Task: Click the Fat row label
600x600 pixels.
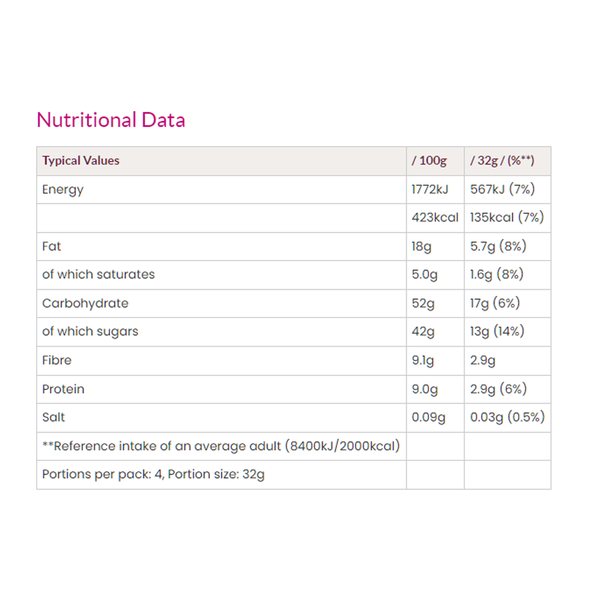Action: point(52,246)
